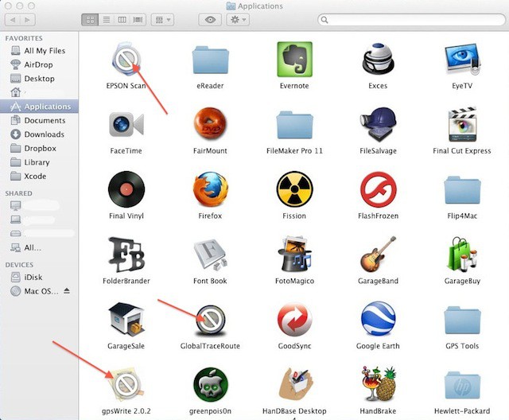Image resolution: width=509 pixels, height=420 pixels.
Task: Switch to list view mode
Action: pos(104,19)
